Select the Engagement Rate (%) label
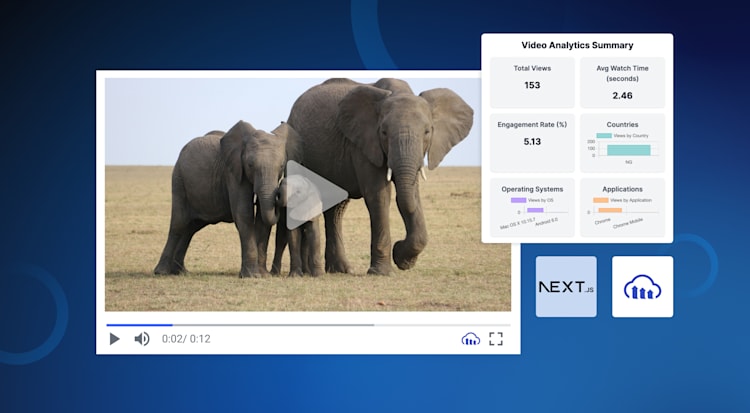 click(532, 124)
